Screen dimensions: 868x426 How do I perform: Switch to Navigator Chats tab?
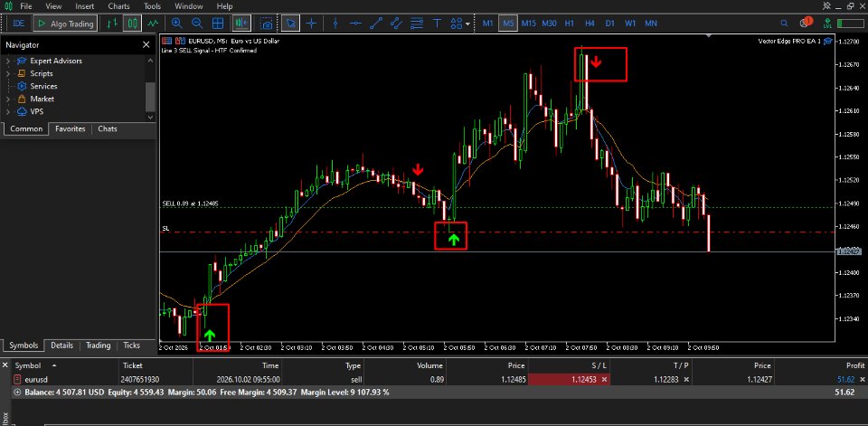click(x=108, y=128)
